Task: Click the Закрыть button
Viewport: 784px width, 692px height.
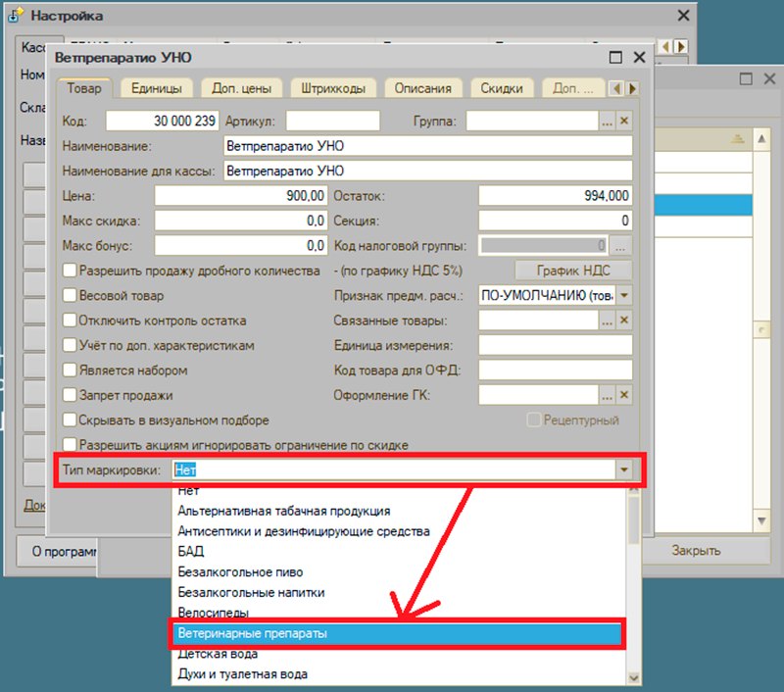Action: click(x=696, y=551)
